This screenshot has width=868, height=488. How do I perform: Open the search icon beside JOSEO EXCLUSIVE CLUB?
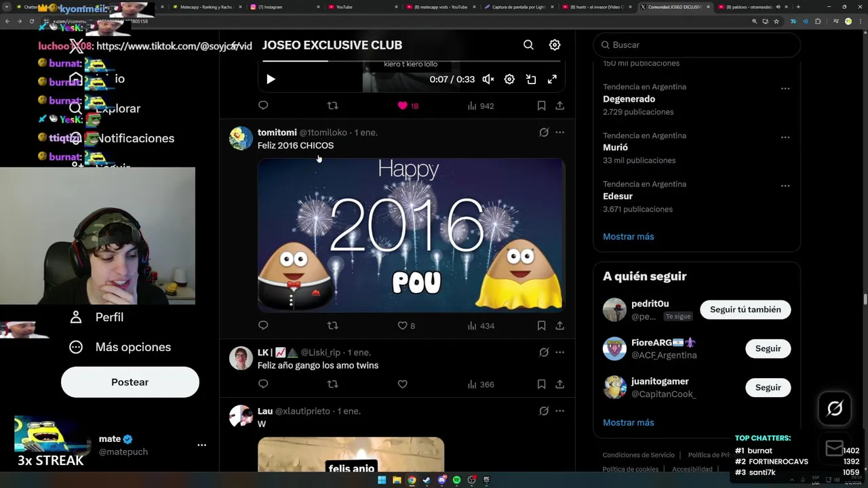pyautogui.click(x=528, y=45)
